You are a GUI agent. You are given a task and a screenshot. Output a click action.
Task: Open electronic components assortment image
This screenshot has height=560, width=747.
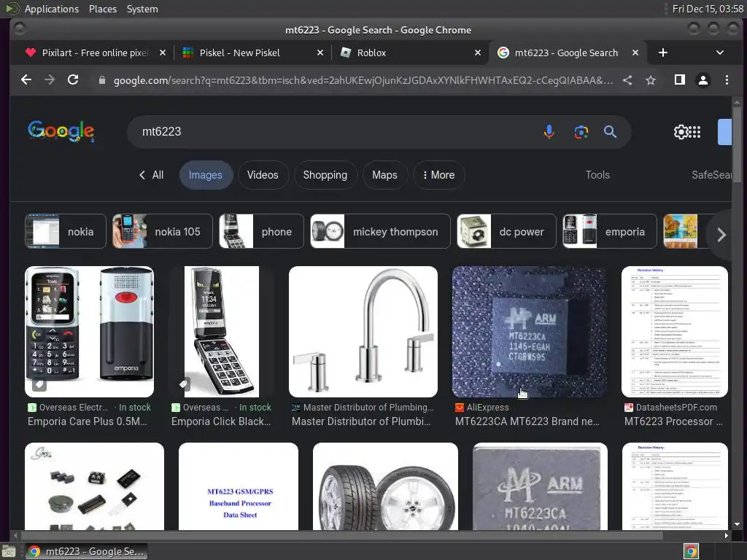[94, 486]
